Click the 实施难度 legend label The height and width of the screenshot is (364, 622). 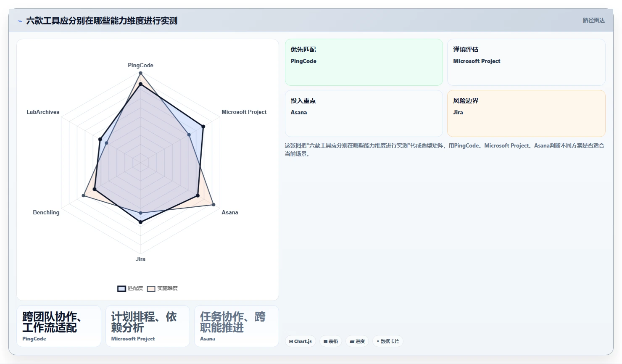tap(167, 288)
